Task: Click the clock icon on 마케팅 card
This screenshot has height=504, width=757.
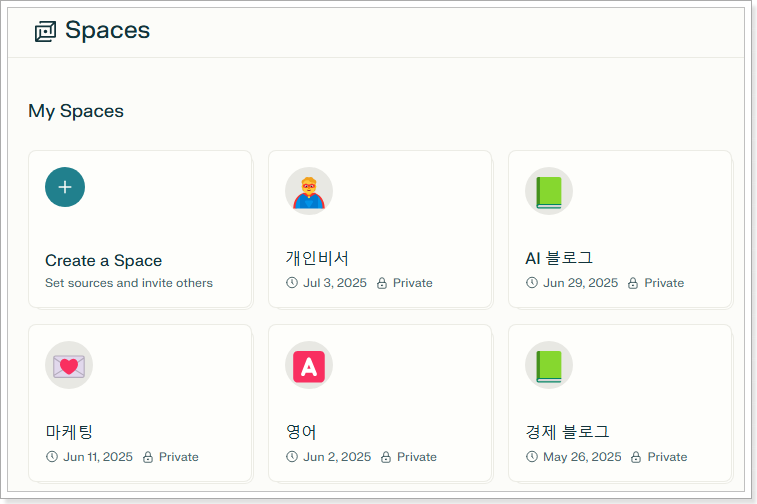Action: [x=52, y=457]
